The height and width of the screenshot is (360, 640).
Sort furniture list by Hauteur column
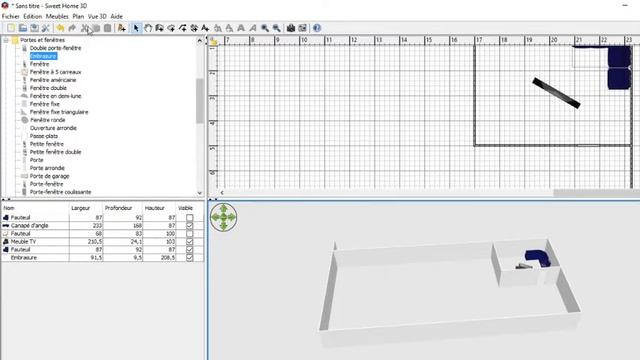tap(159, 208)
